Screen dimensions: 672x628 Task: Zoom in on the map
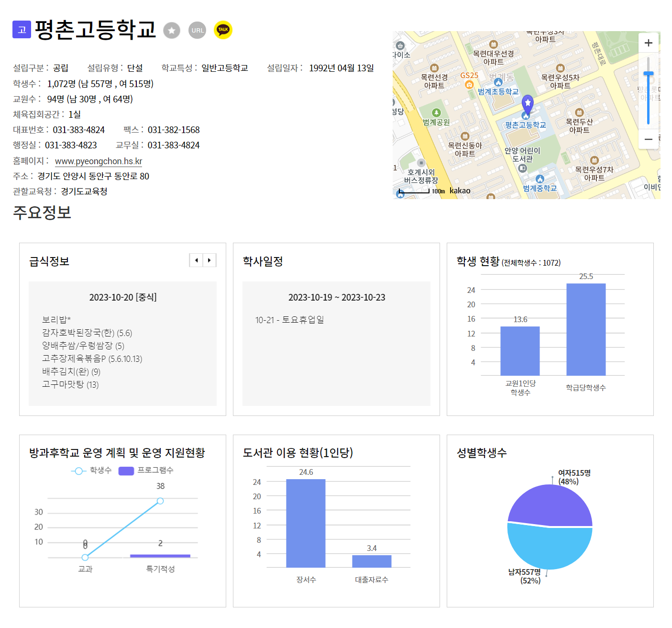coord(648,43)
